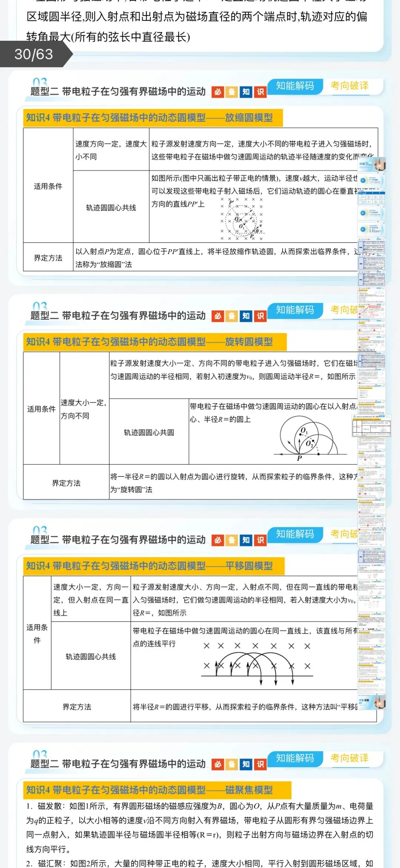Tap the yellow heading ending in 旋转圆模型
400x868 pixels.
click(x=155, y=342)
